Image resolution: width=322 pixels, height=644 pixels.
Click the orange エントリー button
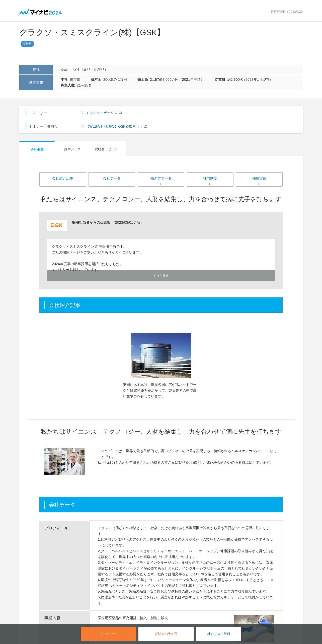pyautogui.click(x=108, y=634)
